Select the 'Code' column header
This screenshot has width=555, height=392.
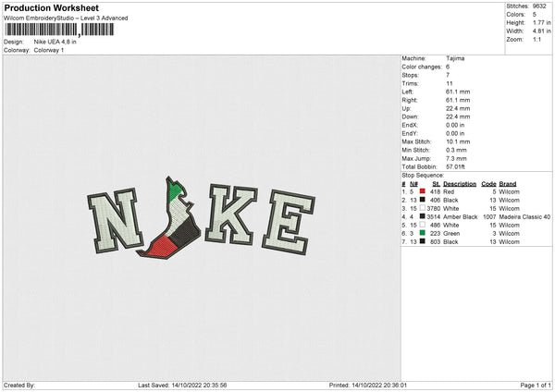[x=488, y=184]
